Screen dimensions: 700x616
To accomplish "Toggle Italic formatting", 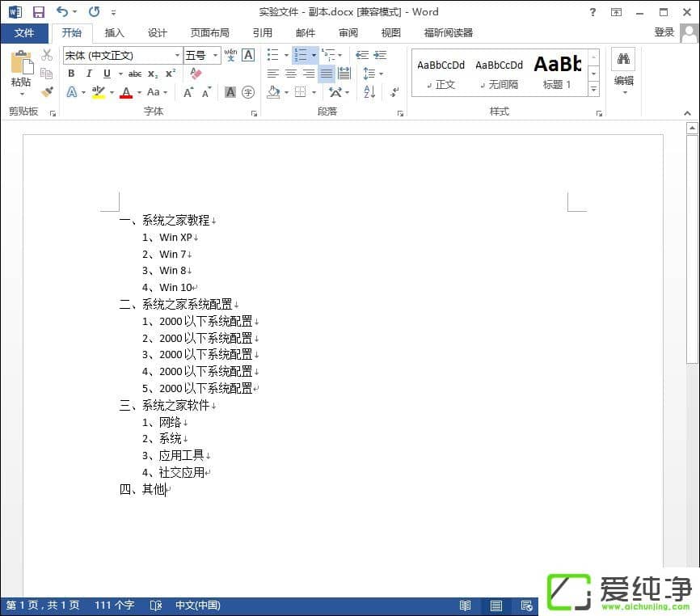I will [x=89, y=74].
